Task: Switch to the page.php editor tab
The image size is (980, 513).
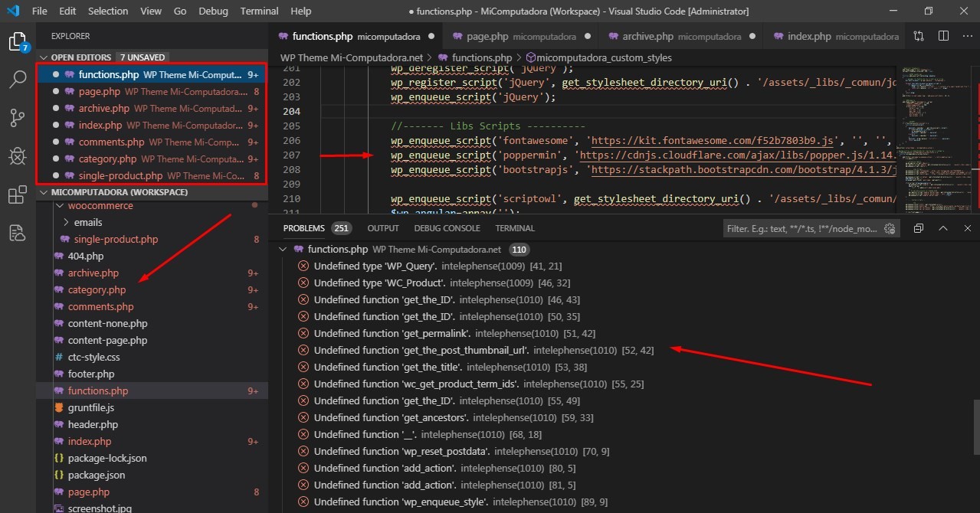Action: 521,36
